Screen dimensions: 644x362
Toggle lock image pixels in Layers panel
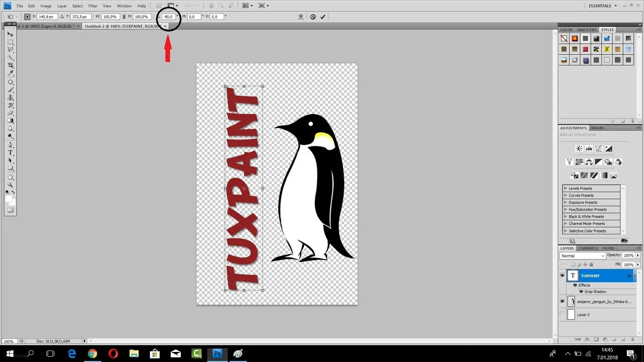[580, 264]
